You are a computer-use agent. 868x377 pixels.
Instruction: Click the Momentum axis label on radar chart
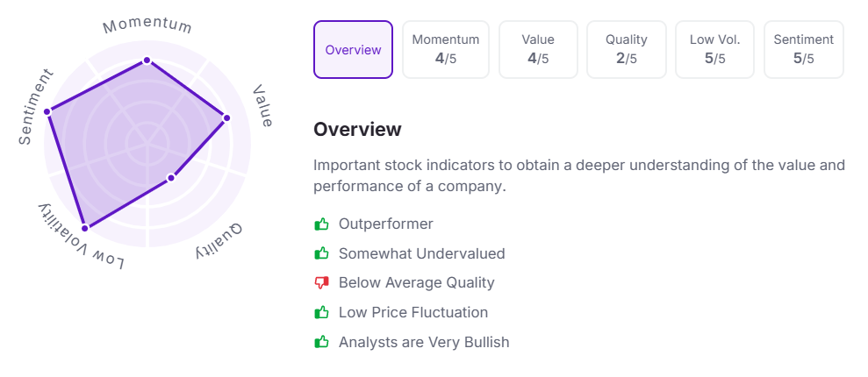click(147, 26)
